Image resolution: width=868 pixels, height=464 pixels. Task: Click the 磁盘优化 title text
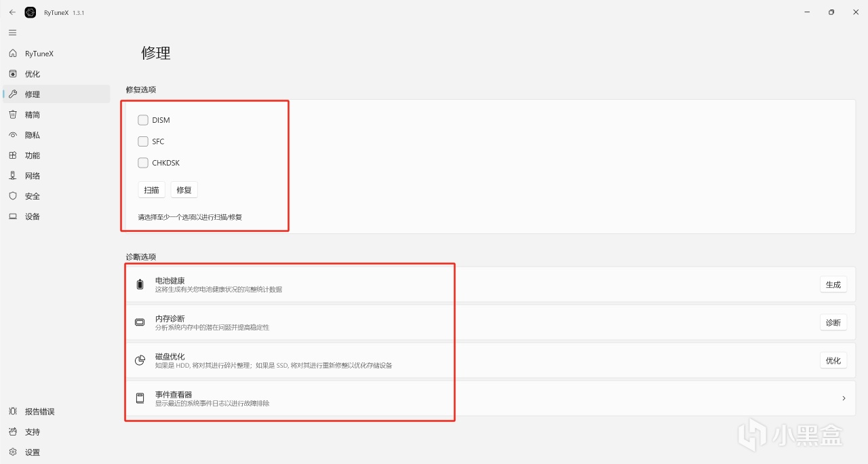170,356
